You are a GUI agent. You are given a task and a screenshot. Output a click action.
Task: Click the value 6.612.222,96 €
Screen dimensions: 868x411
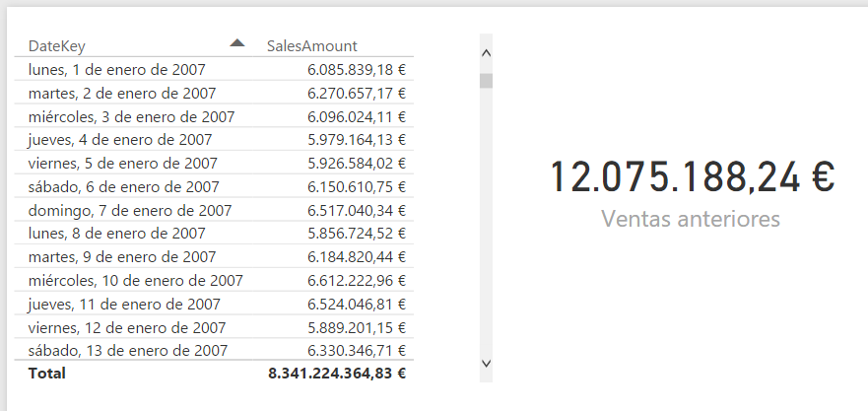[x=357, y=280]
